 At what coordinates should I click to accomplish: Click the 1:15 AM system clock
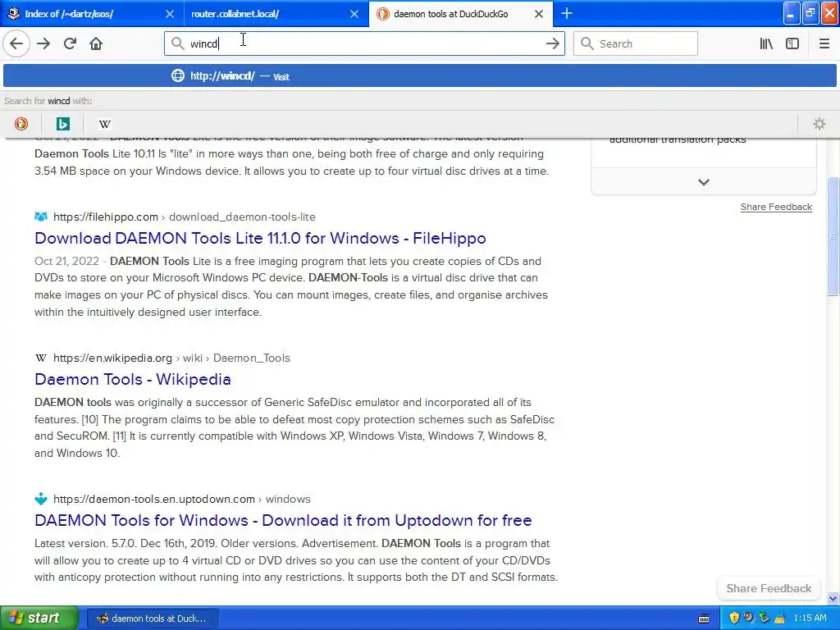810,618
